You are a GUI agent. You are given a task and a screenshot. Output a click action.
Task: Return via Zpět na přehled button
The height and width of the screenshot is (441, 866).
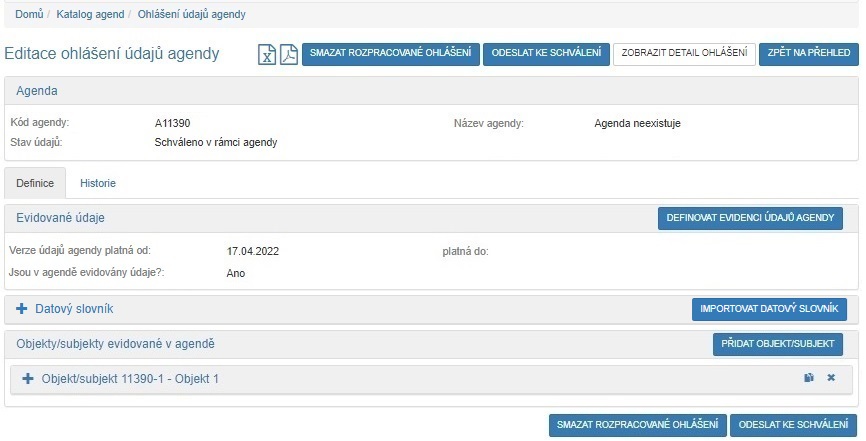point(809,54)
